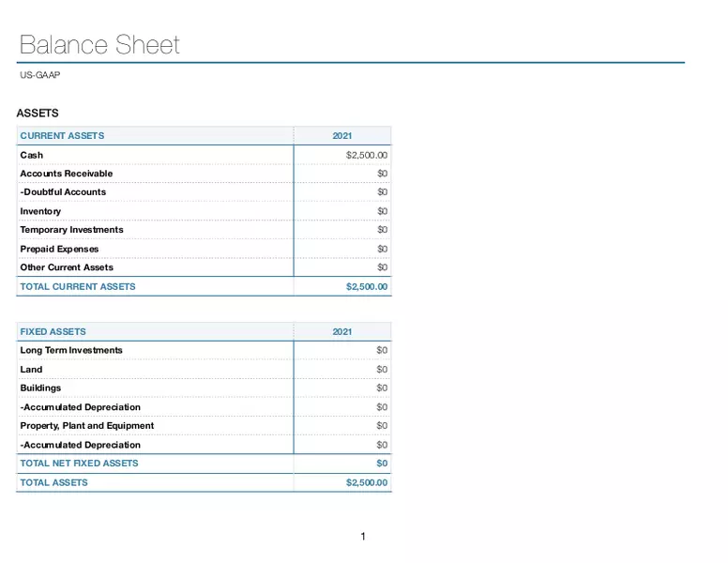
Task: Select the Other Current Assets label
Action: (x=67, y=267)
